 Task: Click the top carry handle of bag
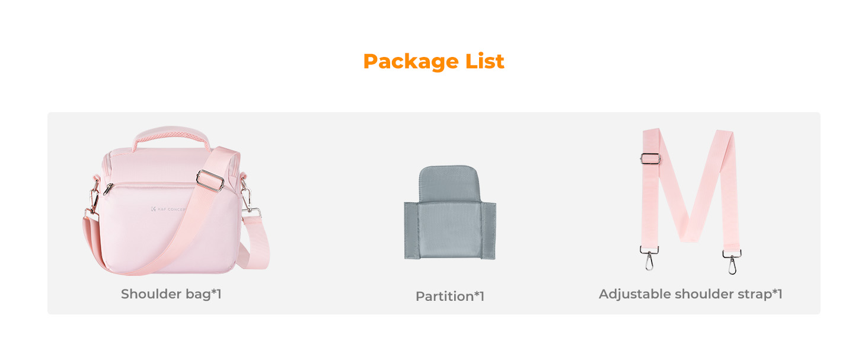pyautogui.click(x=171, y=135)
